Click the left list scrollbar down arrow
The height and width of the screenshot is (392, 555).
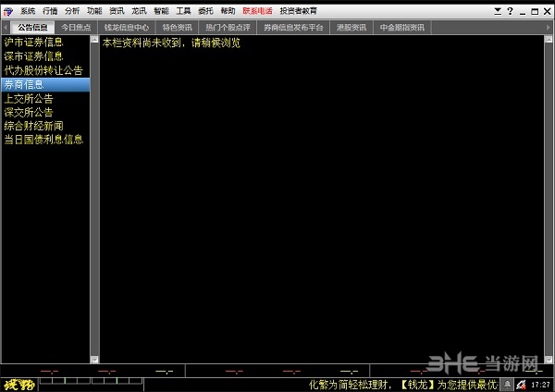coord(94,360)
